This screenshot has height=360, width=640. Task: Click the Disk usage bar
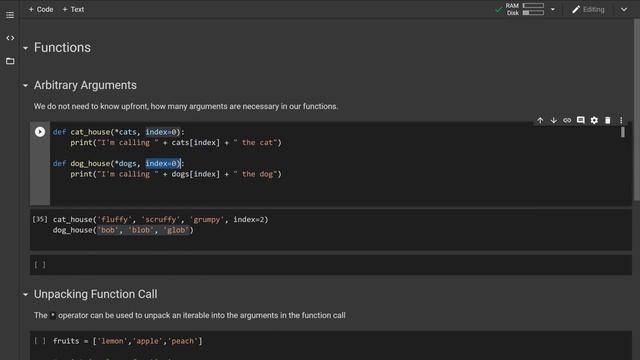point(533,13)
